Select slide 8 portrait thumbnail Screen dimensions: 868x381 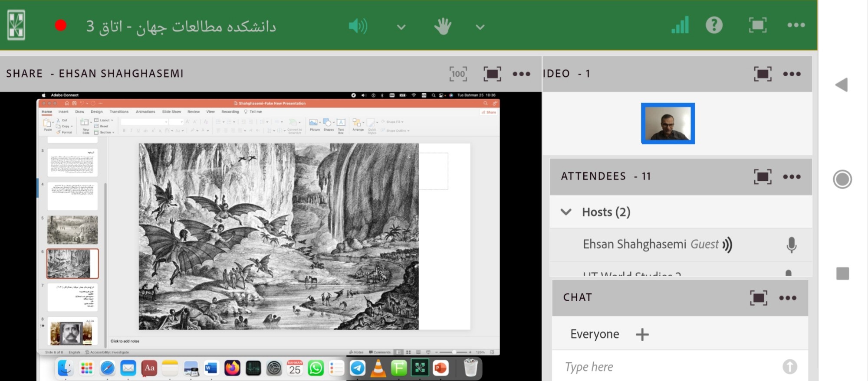[72, 331]
